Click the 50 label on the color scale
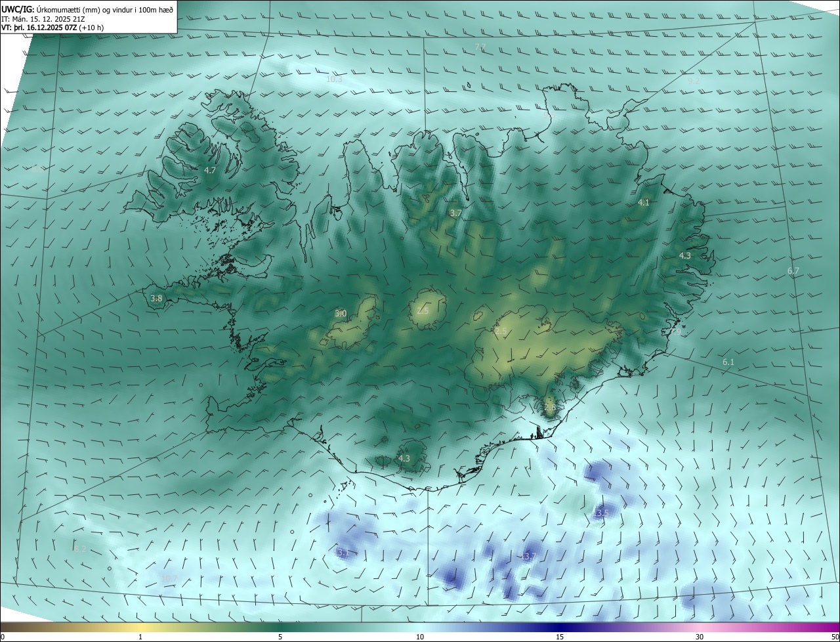This screenshot has width=840, height=642. coord(835,637)
